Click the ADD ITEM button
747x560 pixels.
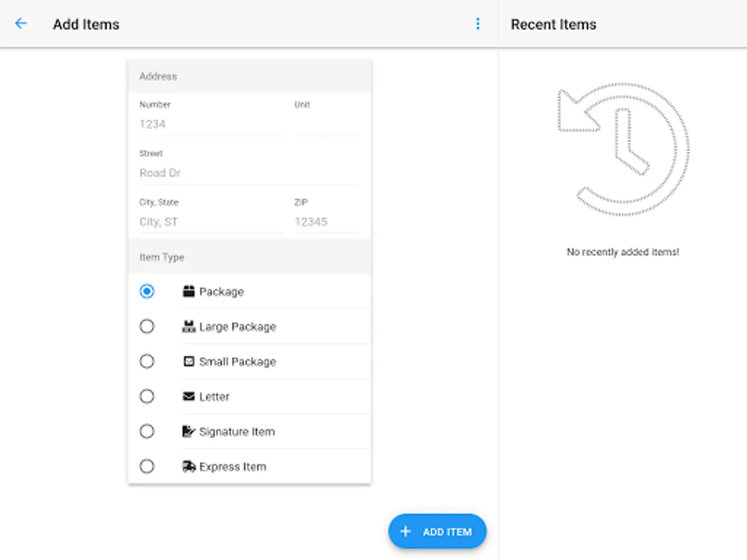coord(437,531)
